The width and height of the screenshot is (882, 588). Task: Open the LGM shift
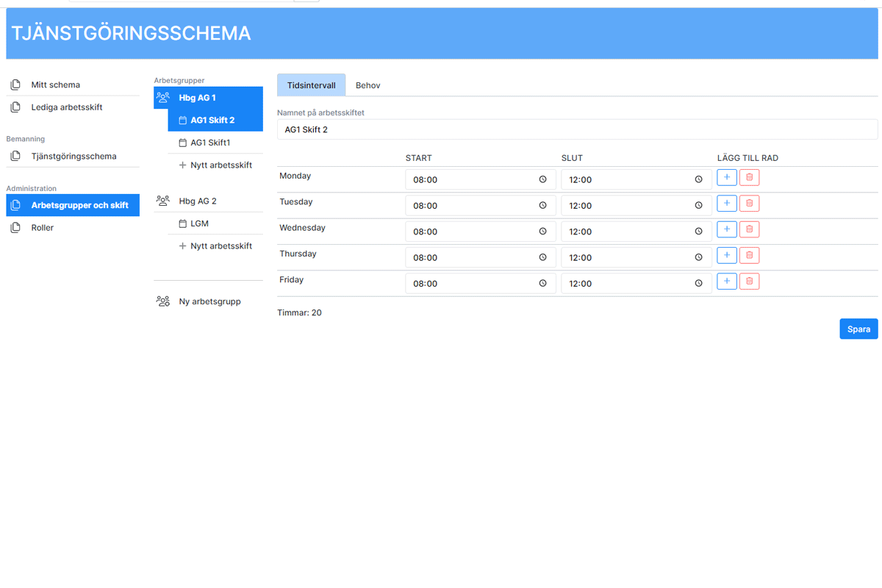point(215,223)
